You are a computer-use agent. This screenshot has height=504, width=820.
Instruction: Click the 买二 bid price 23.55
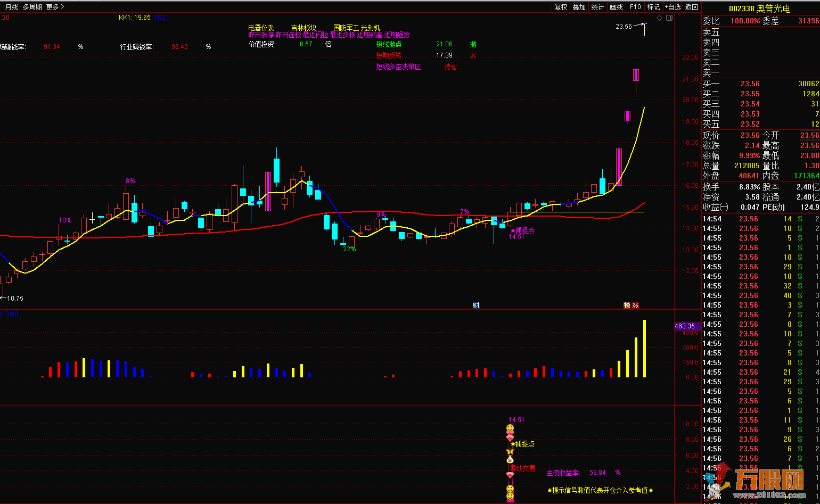click(x=750, y=94)
